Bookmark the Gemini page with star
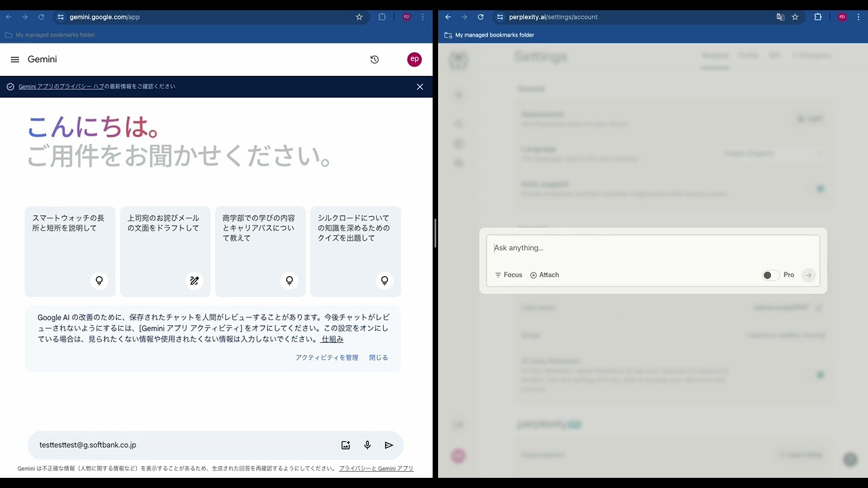868x488 pixels. coord(359,17)
